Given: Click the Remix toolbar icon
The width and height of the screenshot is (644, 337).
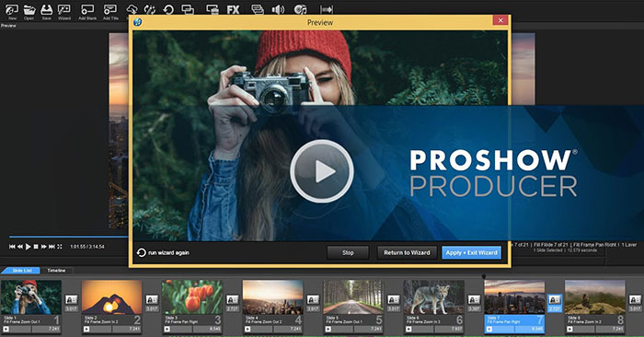Looking at the screenshot, I should pyautogui.click(x=149, y=9).
